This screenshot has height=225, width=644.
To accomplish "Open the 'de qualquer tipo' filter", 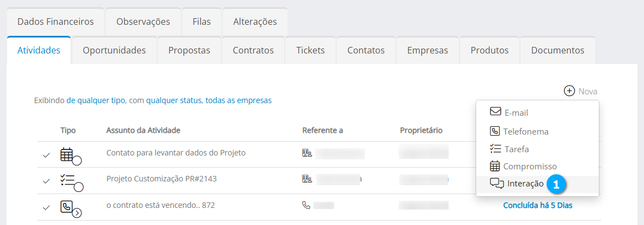I will point(96,100).
